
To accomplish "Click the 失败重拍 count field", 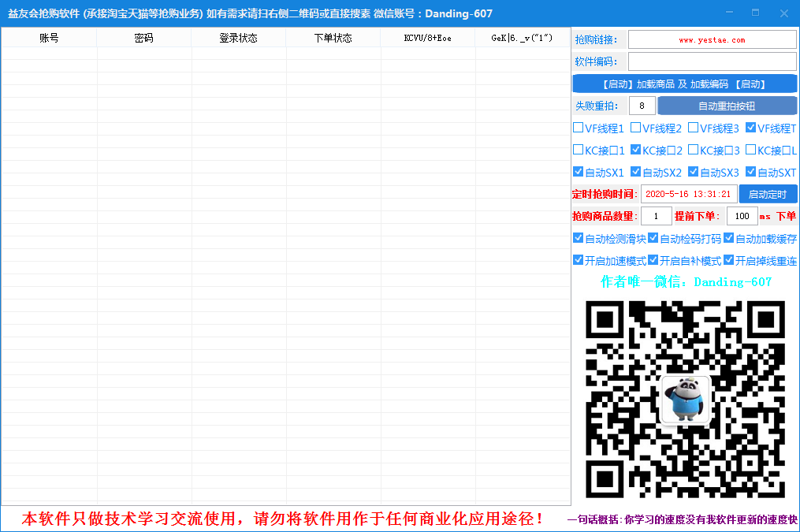I will click(x=642, y=106).
